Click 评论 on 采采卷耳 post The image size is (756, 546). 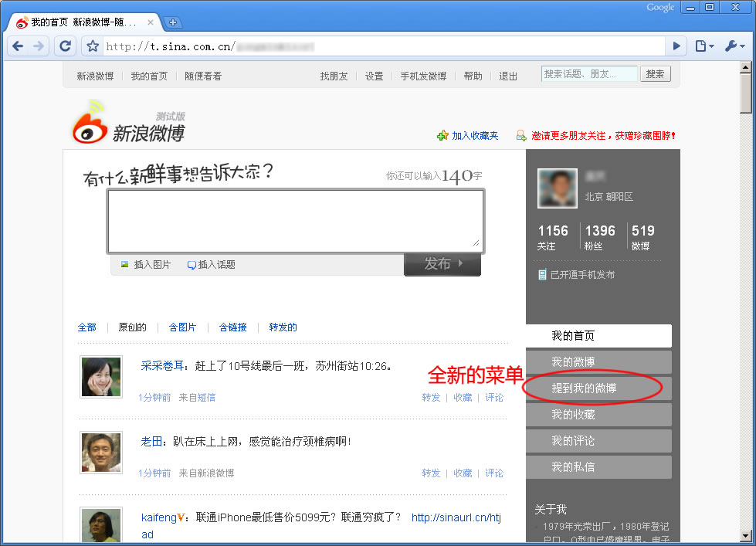[x=494, y=398]
